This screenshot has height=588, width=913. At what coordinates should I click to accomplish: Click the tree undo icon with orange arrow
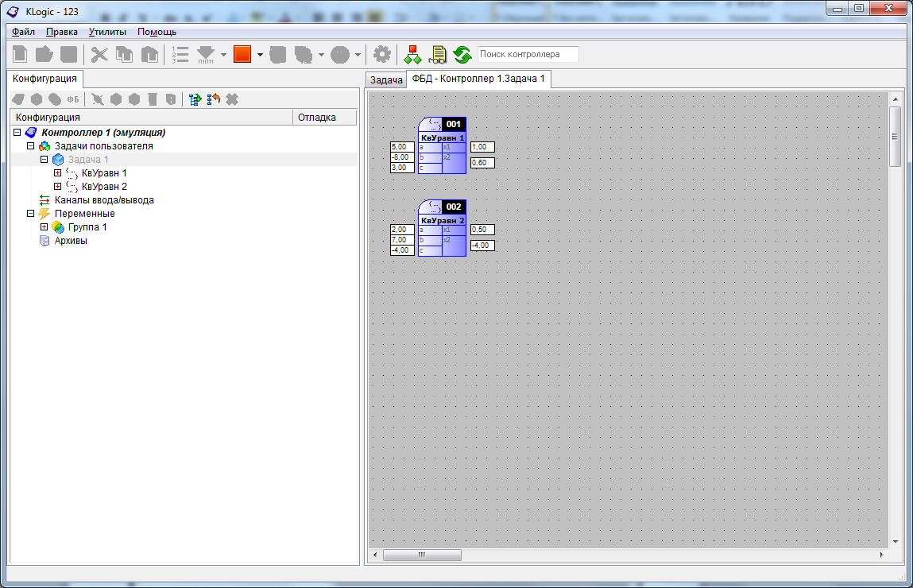213,99
